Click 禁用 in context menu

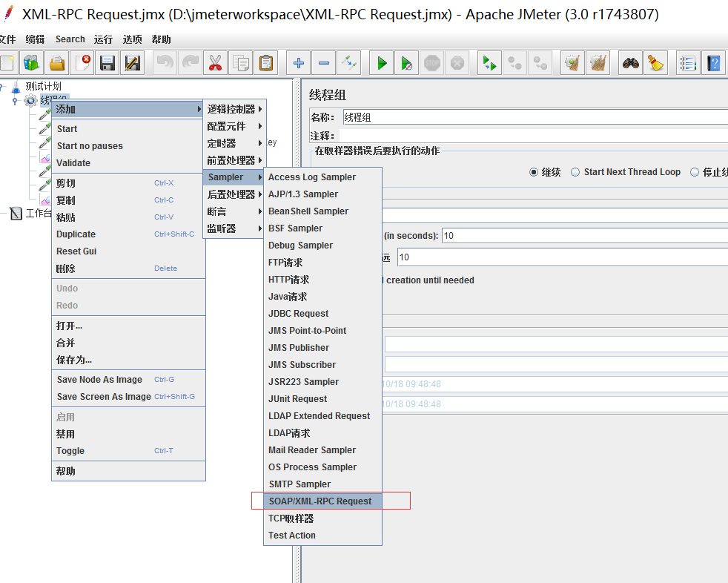pyautogui.click(x=128, y=434)
